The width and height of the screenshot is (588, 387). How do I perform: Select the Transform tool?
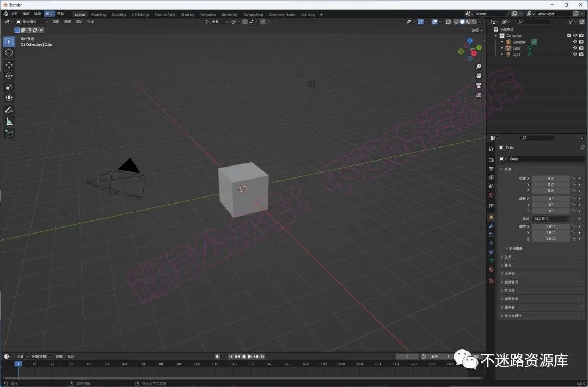pos(9,97)
